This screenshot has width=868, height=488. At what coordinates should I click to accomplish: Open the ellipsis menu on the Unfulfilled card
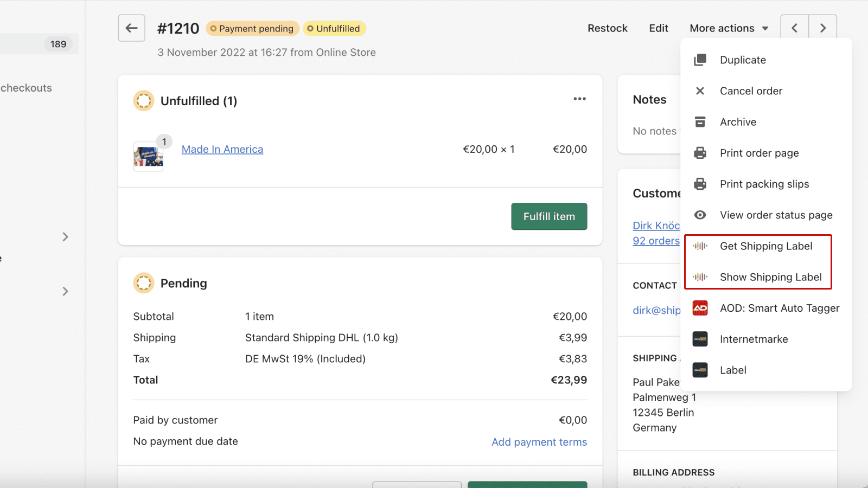(579, 99)
